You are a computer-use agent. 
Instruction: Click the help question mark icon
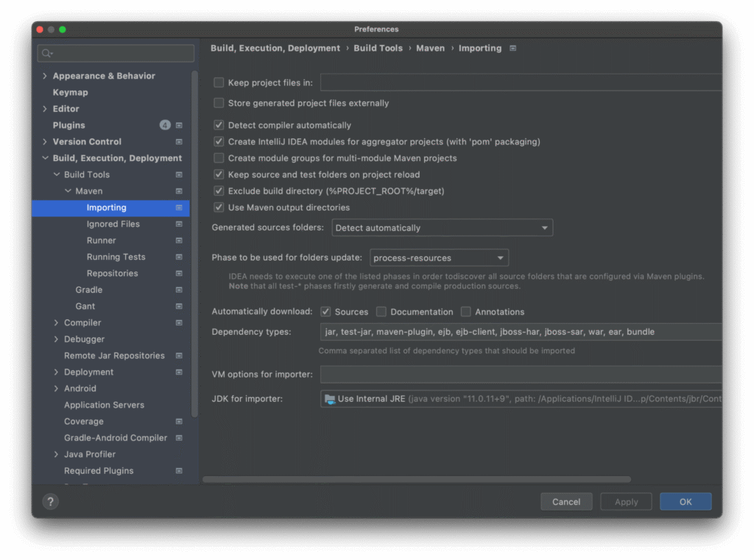click(50, 501)
